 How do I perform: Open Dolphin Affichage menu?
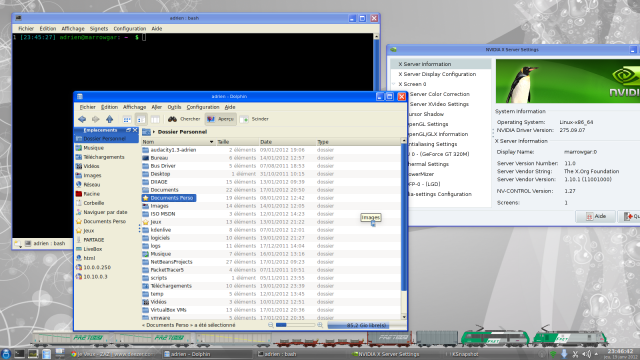(134, 107)
